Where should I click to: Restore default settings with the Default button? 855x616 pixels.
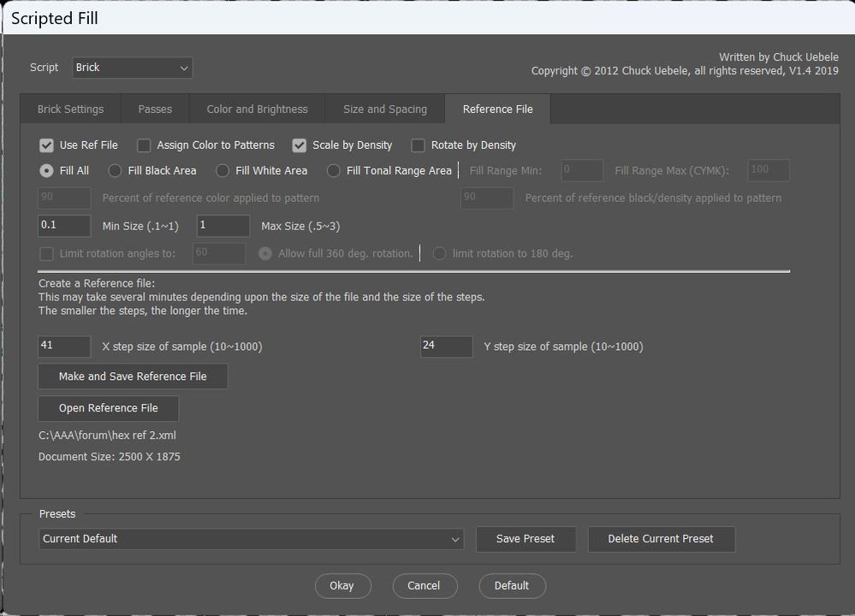coord(512,586)
